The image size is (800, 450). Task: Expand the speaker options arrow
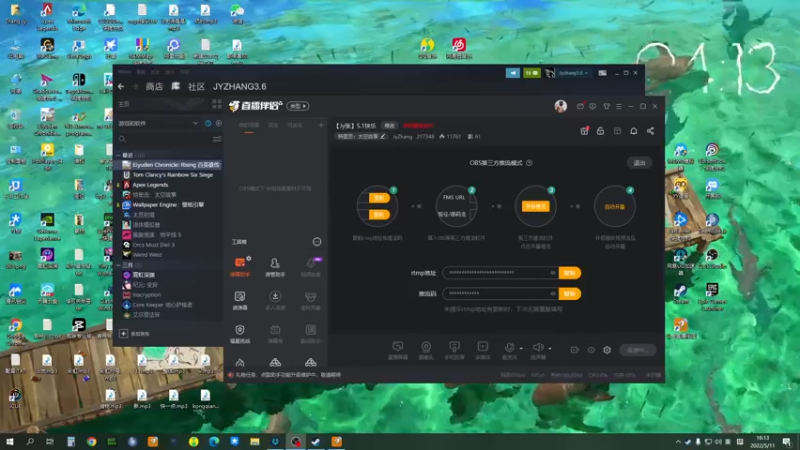coord(550,348)
